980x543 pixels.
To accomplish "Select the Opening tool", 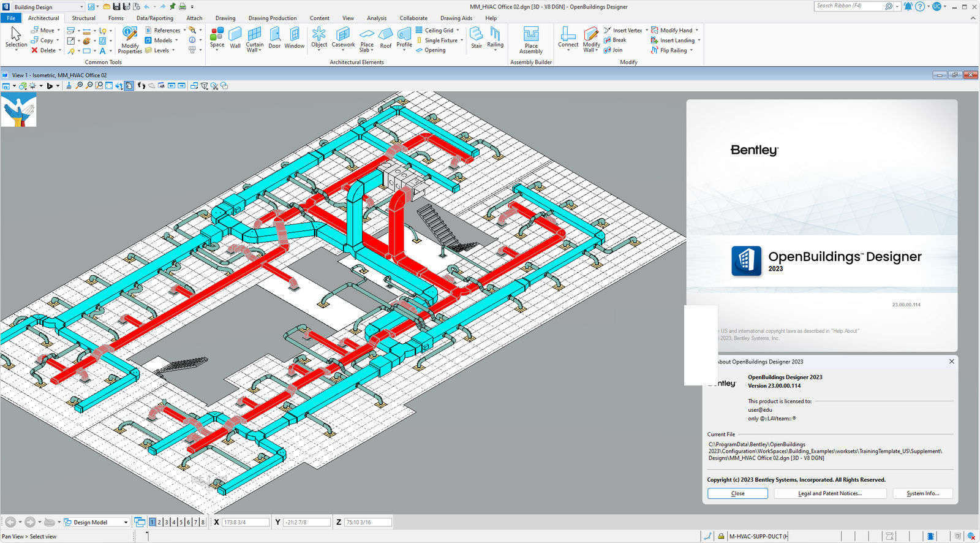I will pyautogui.click(x=431, y=50).
